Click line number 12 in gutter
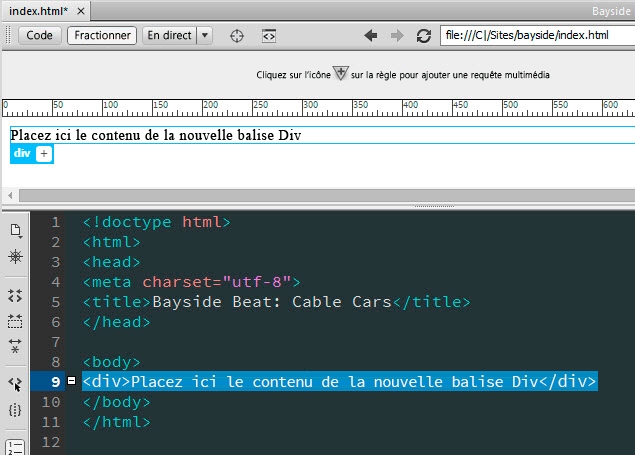The width and height of the screenshot is (635, 455). 51,442
